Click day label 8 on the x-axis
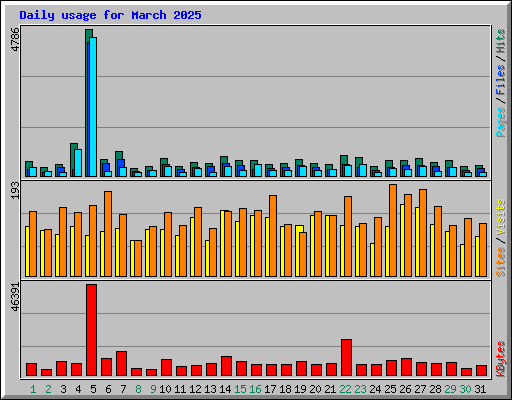The height and width of the screenshot is (400, 512). [138, 389]
